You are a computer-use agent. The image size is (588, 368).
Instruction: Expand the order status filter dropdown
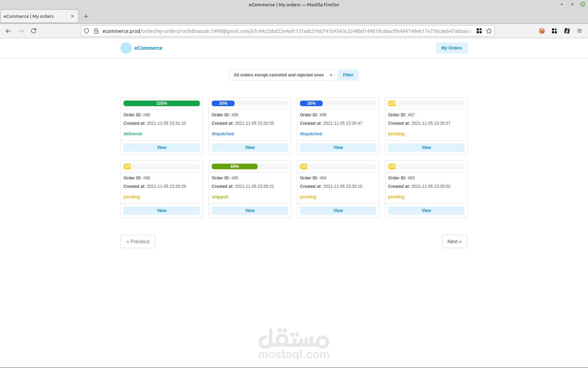282,75
